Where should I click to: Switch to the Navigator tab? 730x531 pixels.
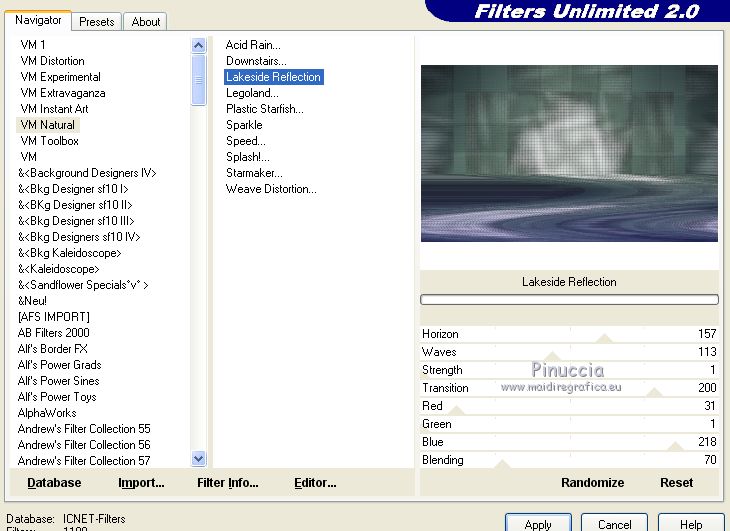click(x=38, y=20)
